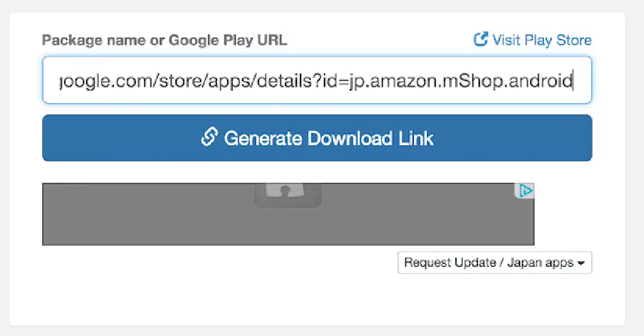Screen dimensions: 644x336
Task: Select the "Play Store" words in the top-right link
Action: [x=558, y=40]
